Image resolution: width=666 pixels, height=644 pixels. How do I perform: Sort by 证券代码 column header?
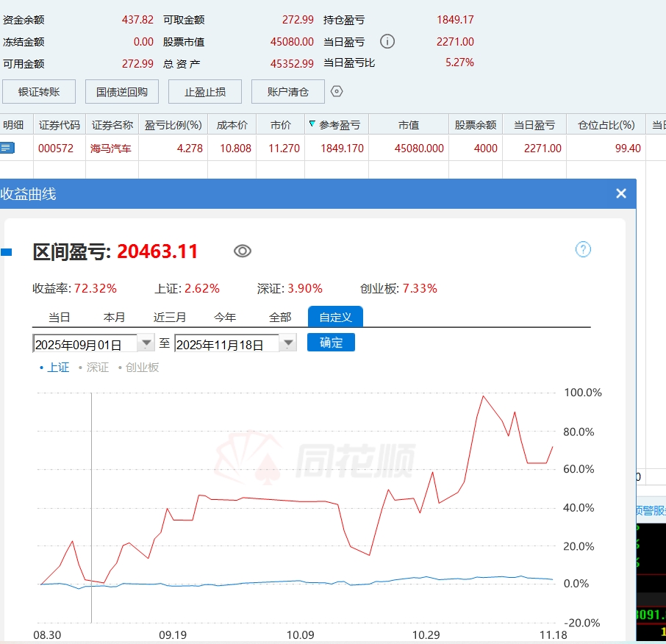(x=60, y=125)
